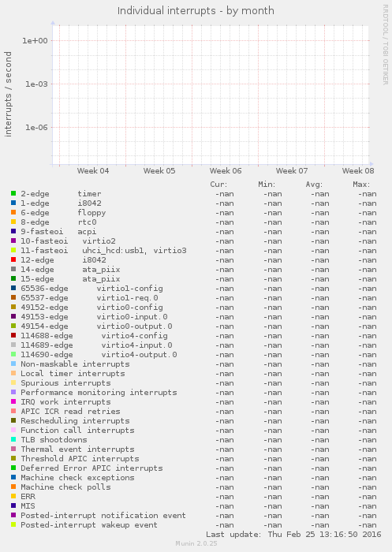392x552 pixels.
Task: Click the Week 06 axis label
Action: (226, 171)
